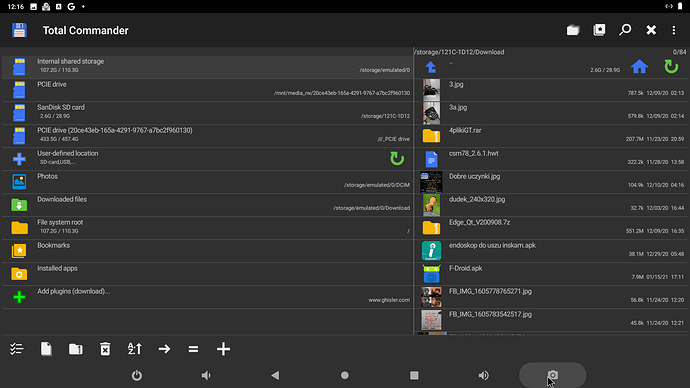
Task: Select the 4plikiGT.rar archive icon
Action: [x=431, y=136]
